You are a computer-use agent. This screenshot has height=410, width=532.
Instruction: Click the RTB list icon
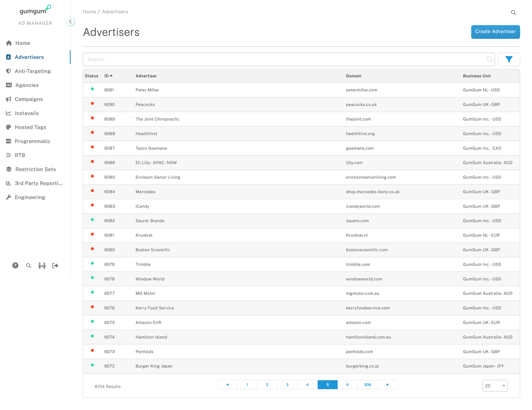[x=9, y=155]
